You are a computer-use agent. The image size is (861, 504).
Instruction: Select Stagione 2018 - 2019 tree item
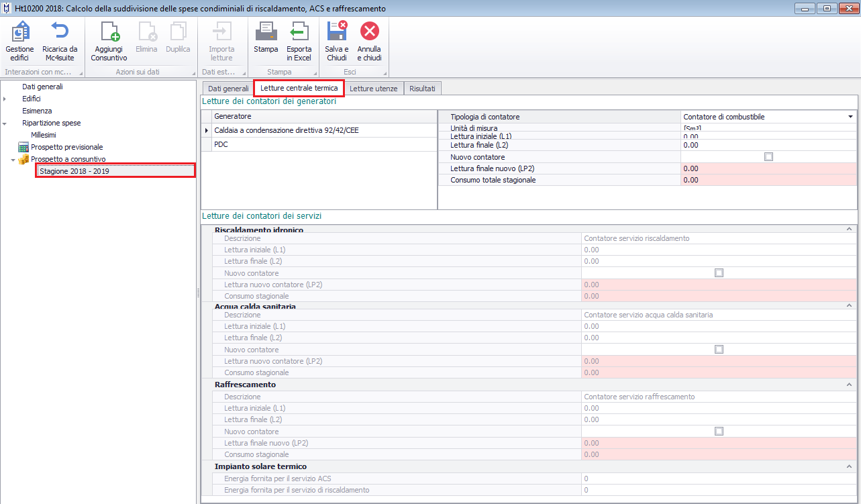[x=74, y=171]
